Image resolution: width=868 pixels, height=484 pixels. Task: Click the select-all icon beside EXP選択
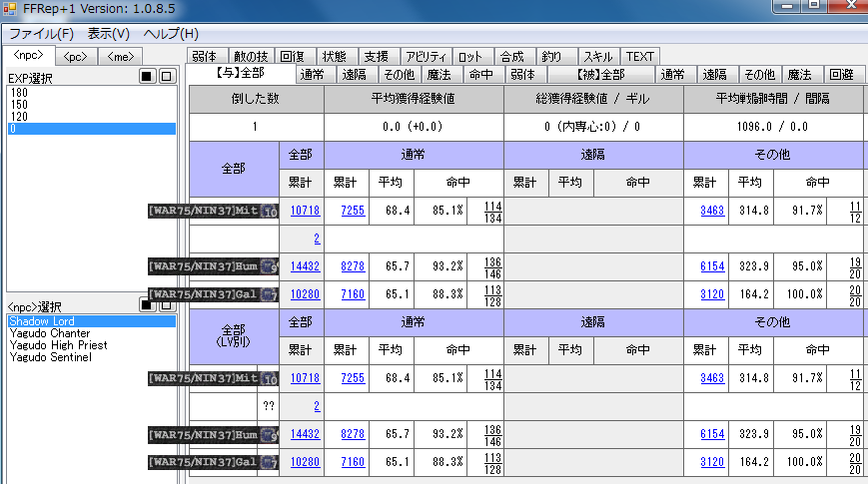(x=148, y=77)
